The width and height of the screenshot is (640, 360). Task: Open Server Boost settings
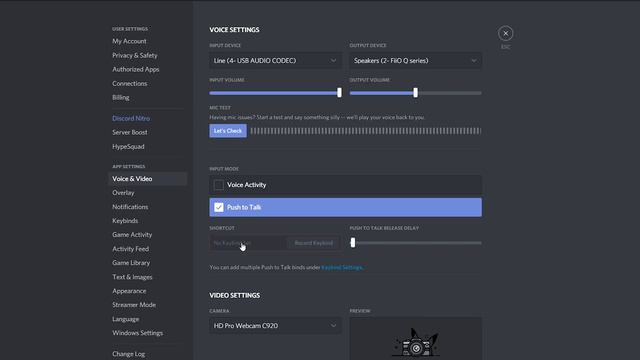pos(130,132)
